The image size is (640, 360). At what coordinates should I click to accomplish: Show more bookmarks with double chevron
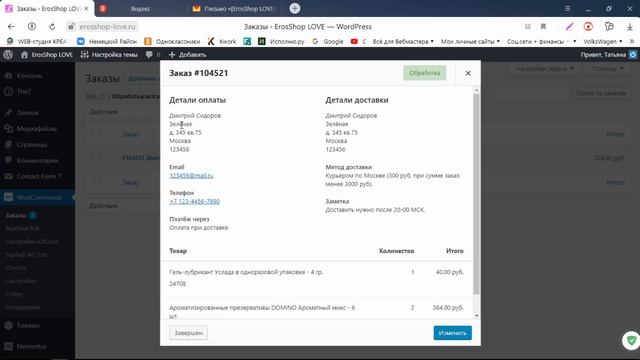click(632, 41)
